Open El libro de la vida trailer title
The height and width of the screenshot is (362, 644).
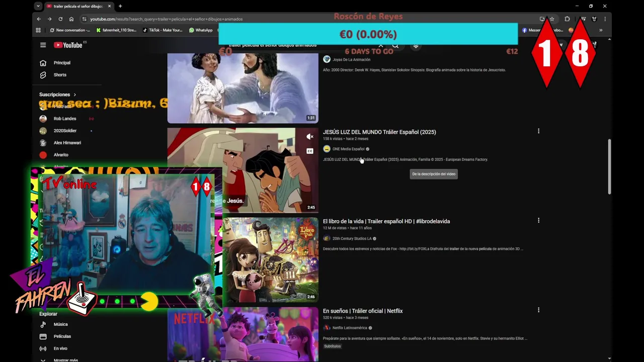click(x=386, y=221)
